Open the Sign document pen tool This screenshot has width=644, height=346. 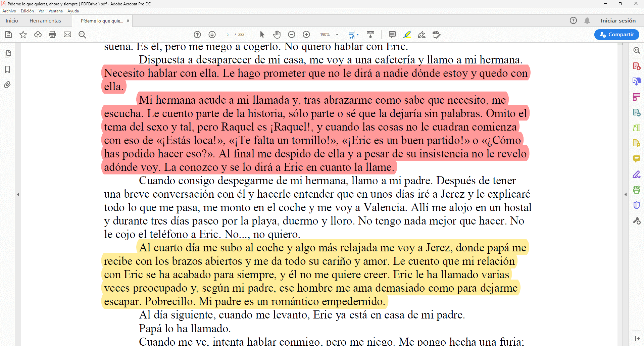[422, 35]
